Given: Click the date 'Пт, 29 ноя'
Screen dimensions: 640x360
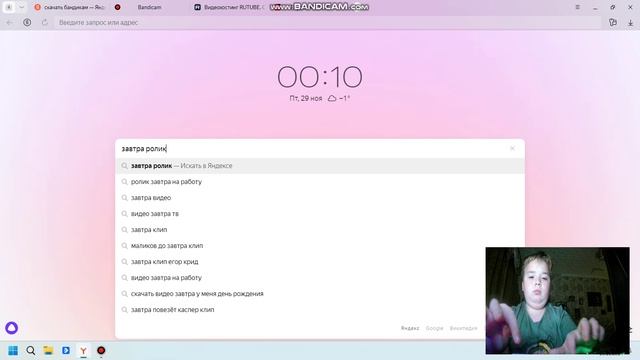Looking at the screenshot, I should [306, 98].
